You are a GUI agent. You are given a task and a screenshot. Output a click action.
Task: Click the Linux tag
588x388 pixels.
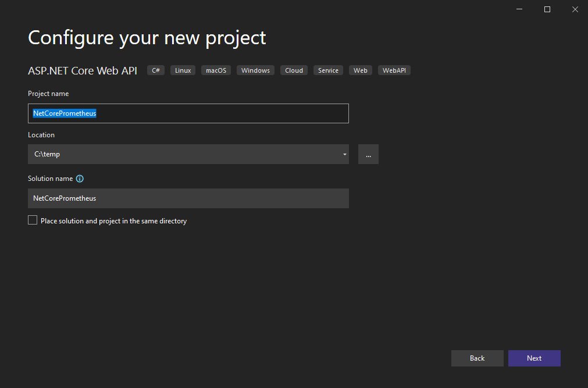click(x=183, y=70)
